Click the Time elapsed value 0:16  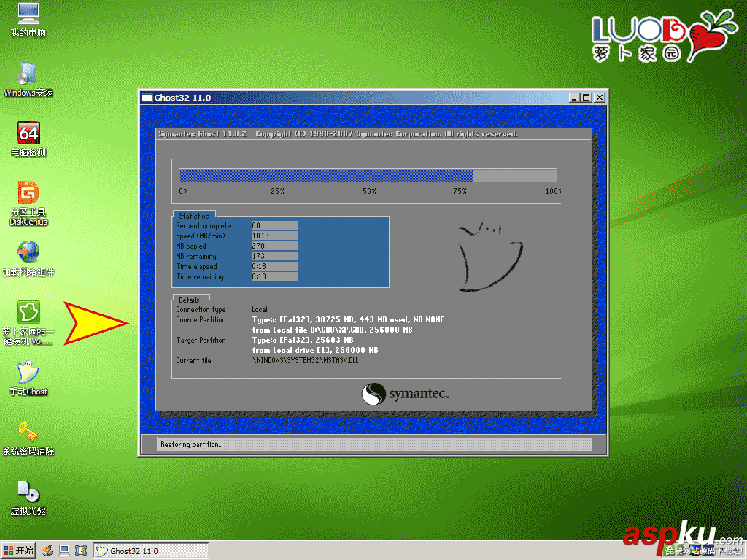point(275,266)
